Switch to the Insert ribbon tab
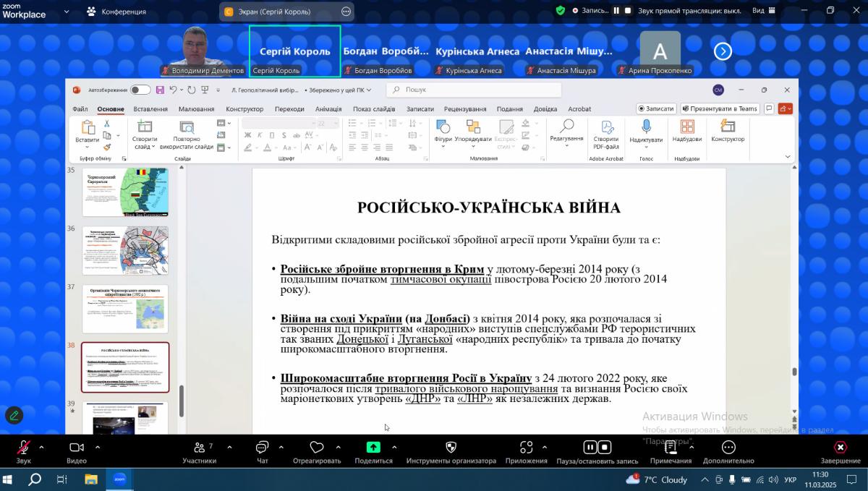Image resolution: width=868 pixels, height=491 pixels. point(150,109)
